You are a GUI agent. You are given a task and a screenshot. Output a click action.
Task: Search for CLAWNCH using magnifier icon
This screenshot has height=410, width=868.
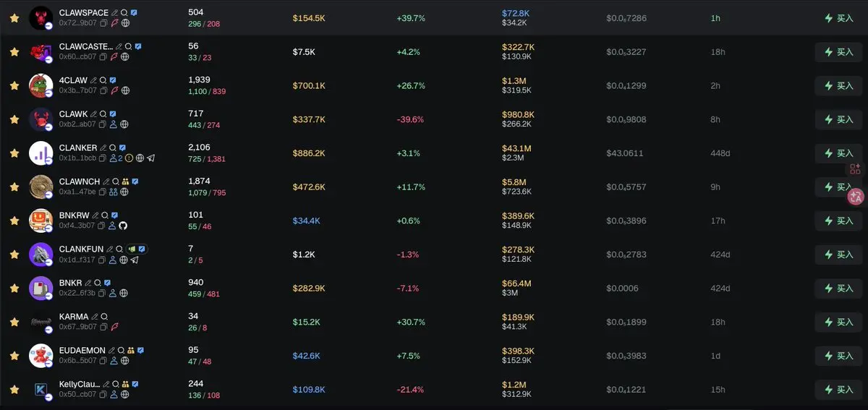115,181
